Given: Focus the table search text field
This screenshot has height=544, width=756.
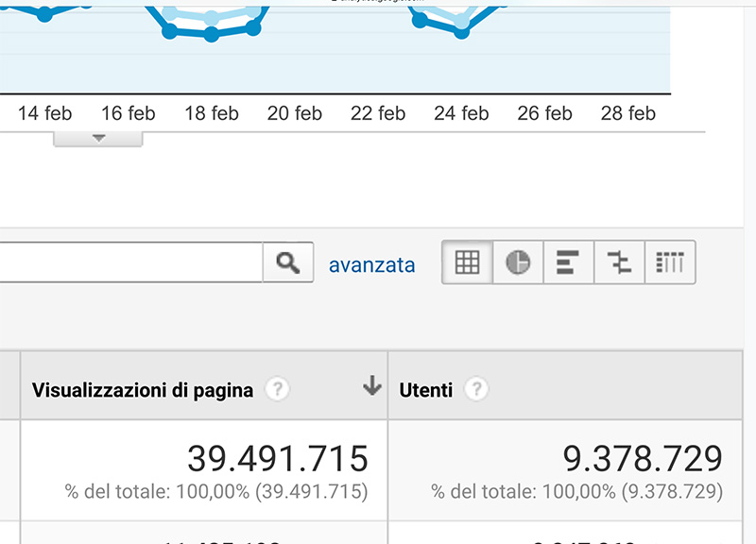Looking at the screenshot, I should [131, 263].
